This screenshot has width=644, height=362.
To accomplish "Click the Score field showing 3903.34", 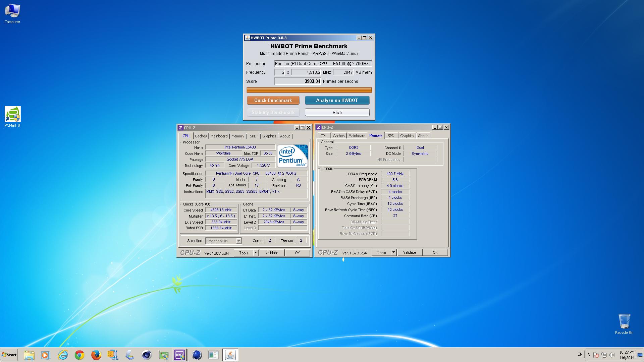I will click(x=298, y=81).
